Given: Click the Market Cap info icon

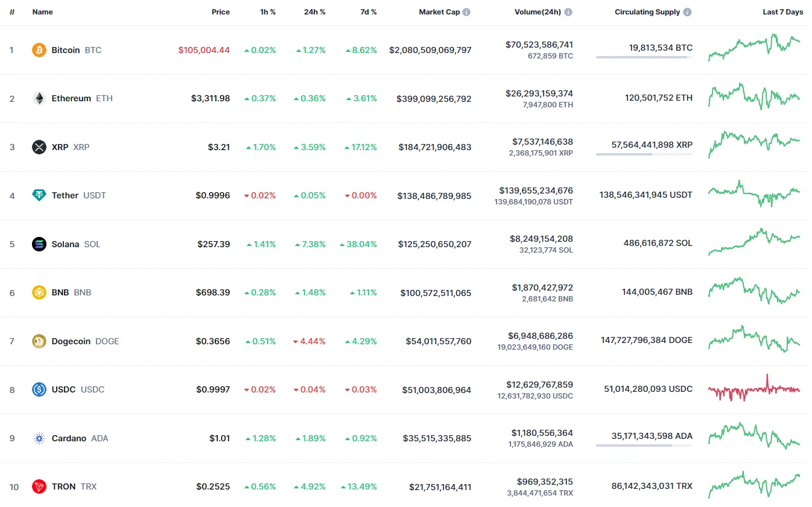Looking at the screenshot, I should point(466,12).
